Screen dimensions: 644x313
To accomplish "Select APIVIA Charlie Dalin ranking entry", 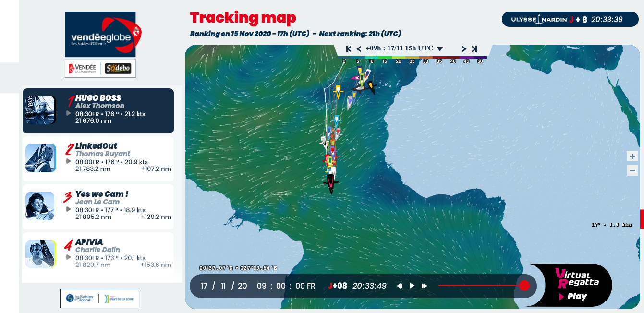I will click(98, 254).
